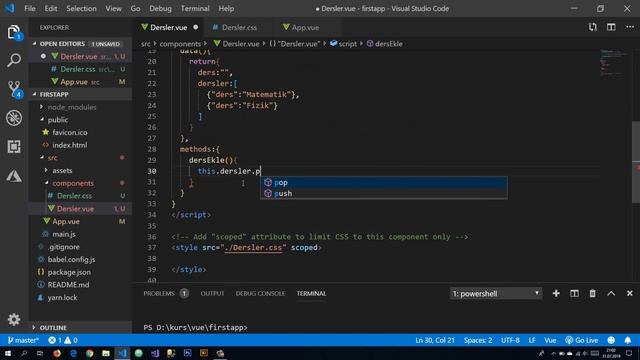Viewport: 640px width, 360px height.
Task: Open the terminal selector powershell dropdown
Action: click(496, 293)
